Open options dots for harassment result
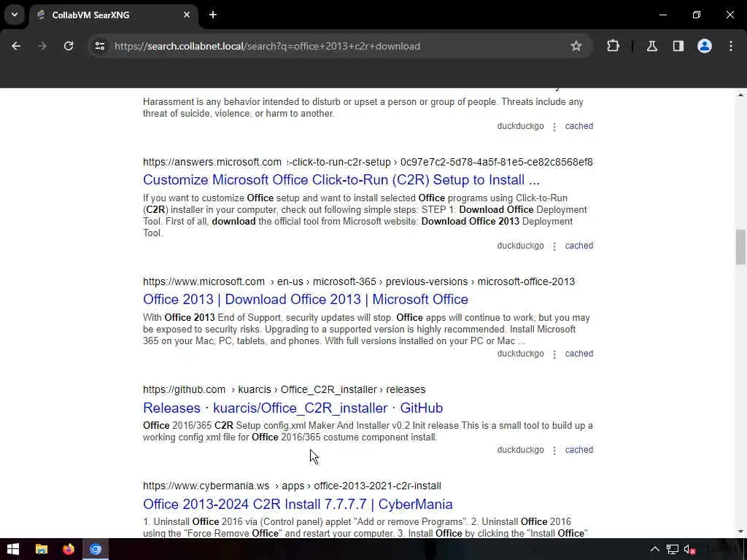Viewport: 747px width, 560px height. point(554,127)
